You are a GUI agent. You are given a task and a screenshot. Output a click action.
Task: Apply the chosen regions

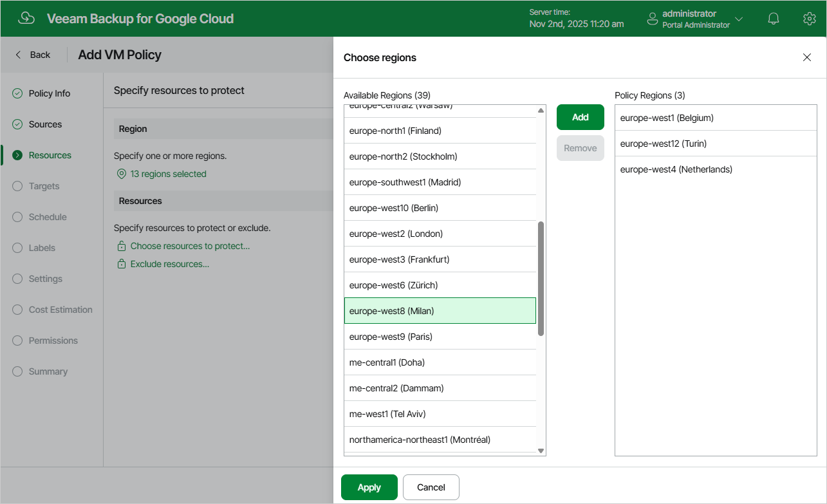click(369, 487)
